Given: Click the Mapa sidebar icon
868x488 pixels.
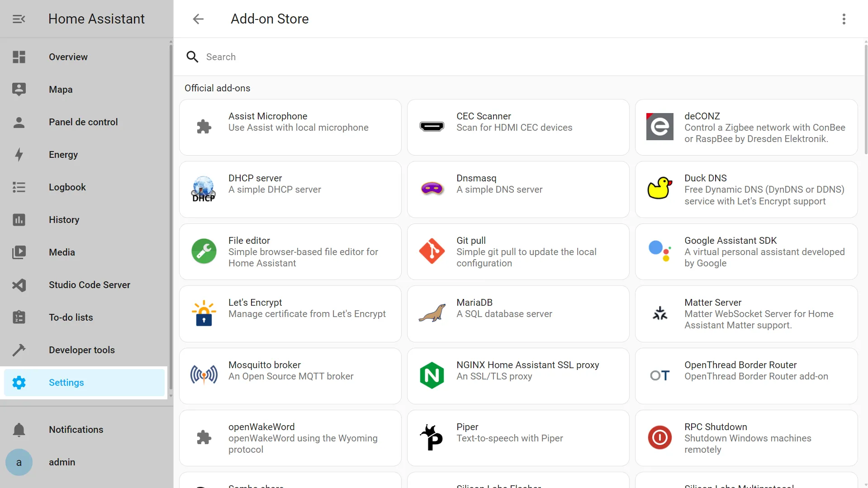Looking at the screenshot, I should (19, 90).
